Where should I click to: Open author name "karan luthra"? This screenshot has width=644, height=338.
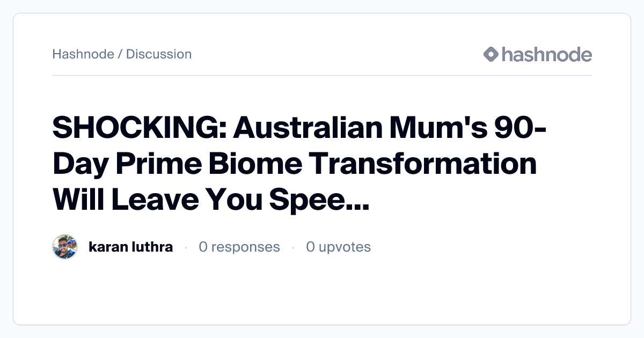pos(130,247)
